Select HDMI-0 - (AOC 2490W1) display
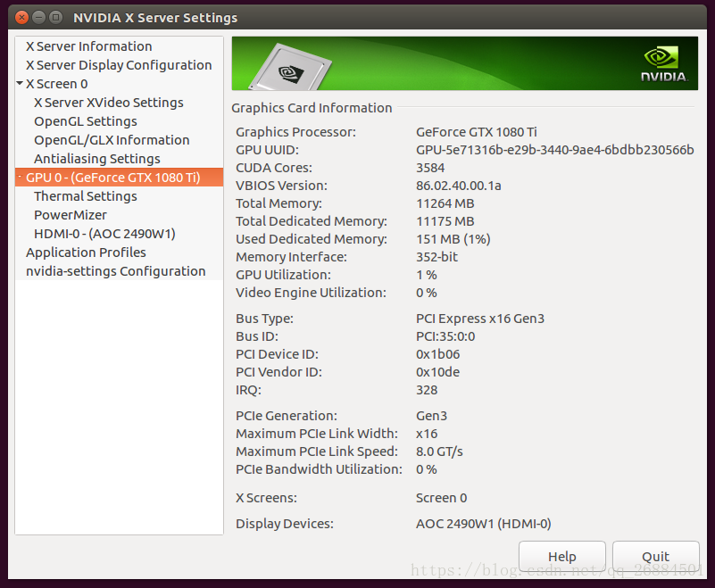The width and height of the screenshot is (715, 588). (104, 234)
